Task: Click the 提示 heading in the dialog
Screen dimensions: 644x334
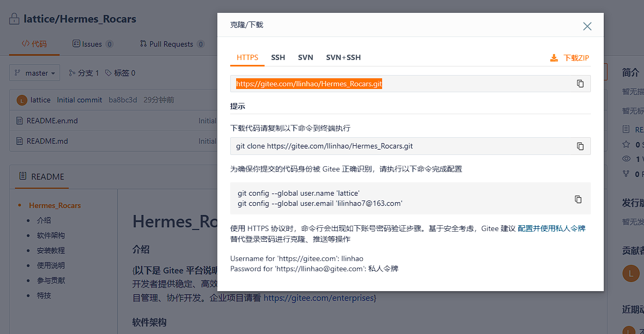Action: pos(238,106)
